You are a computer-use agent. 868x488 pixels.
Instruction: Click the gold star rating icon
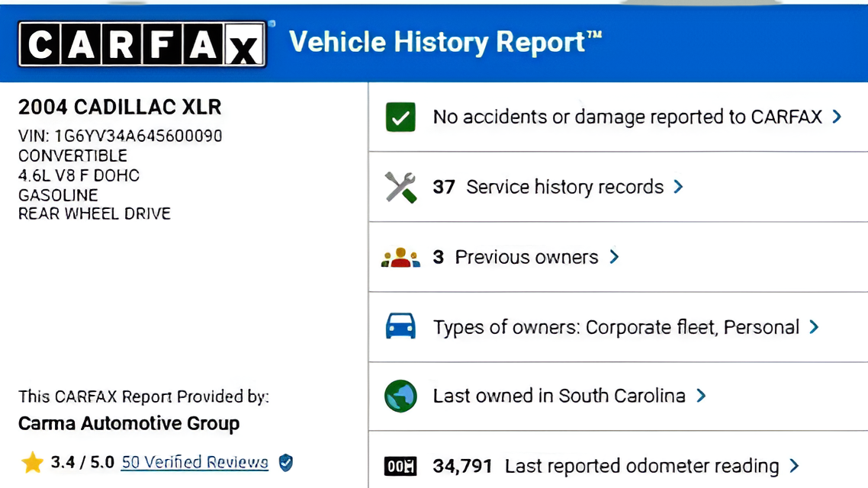tap(32, 462)
